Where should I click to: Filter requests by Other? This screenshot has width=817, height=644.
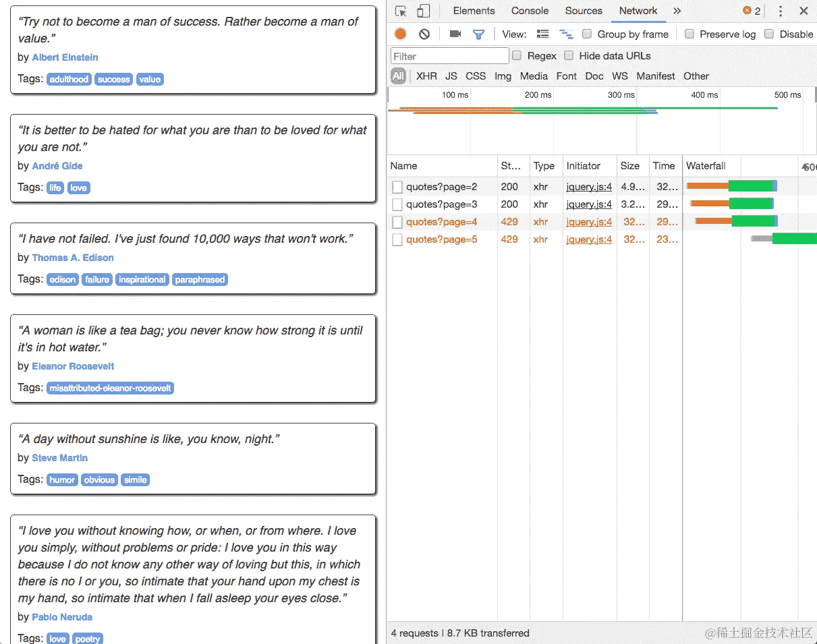(696, 76)
